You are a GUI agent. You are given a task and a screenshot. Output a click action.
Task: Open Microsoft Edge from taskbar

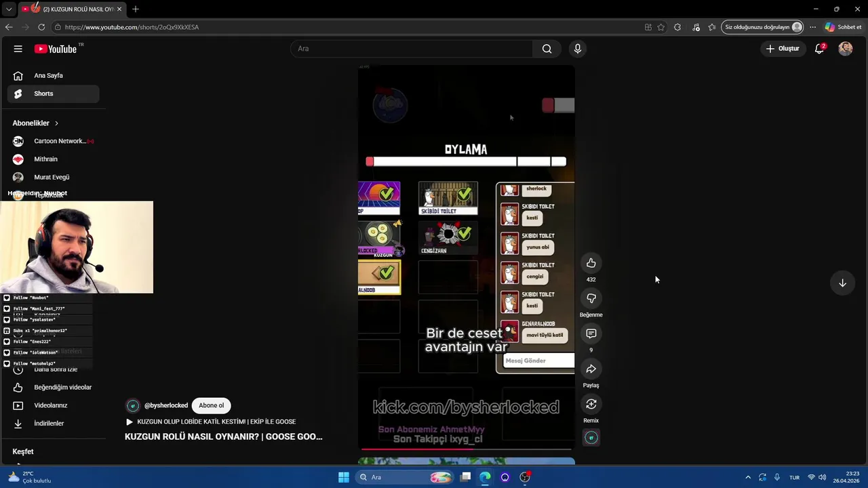[485, 477]
